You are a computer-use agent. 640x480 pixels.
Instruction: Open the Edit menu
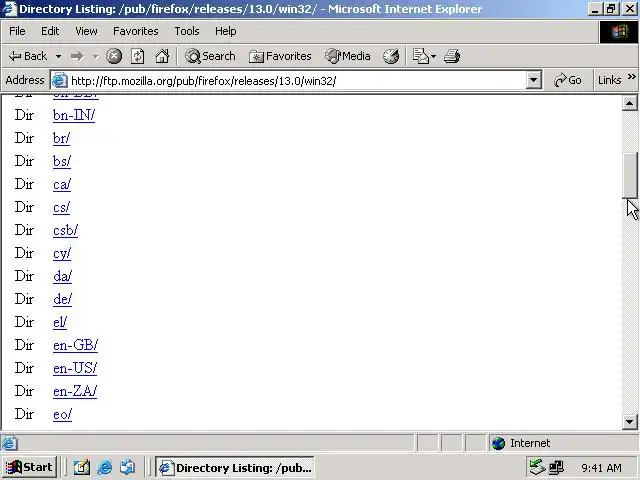50,31
